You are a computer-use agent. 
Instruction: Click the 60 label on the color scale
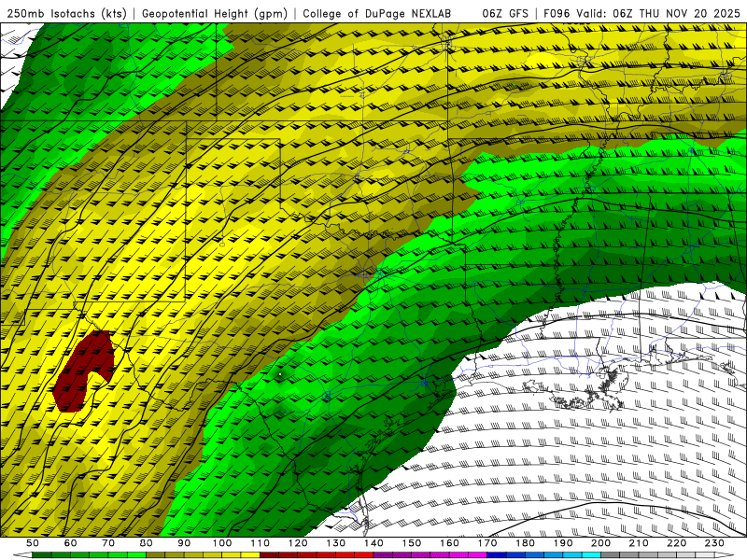tap(70, 543)
